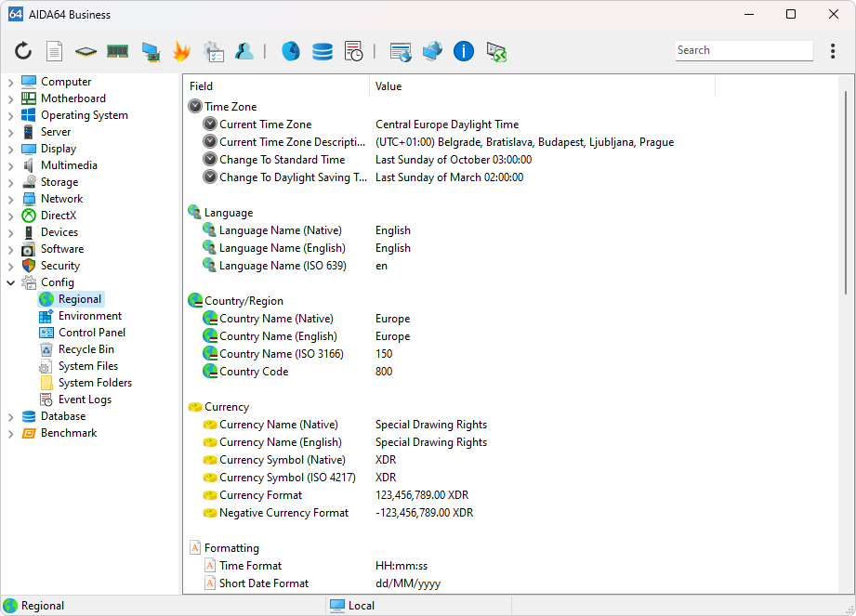Viewport: 856px width, 616px height.
Task: Click the flame stability test icon
Action: (181, 51)
